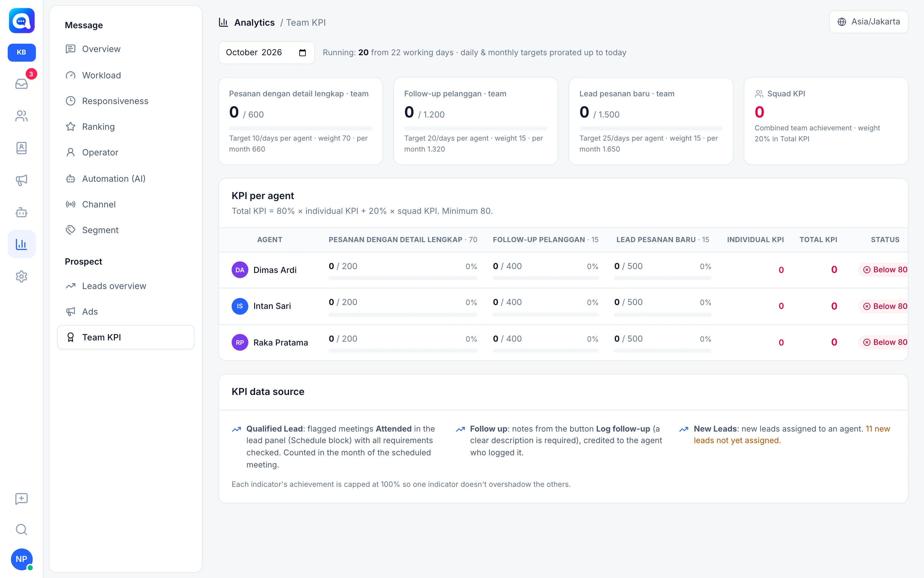
Task: Open the calendar picker icon for month
Action: click(303, 53)
